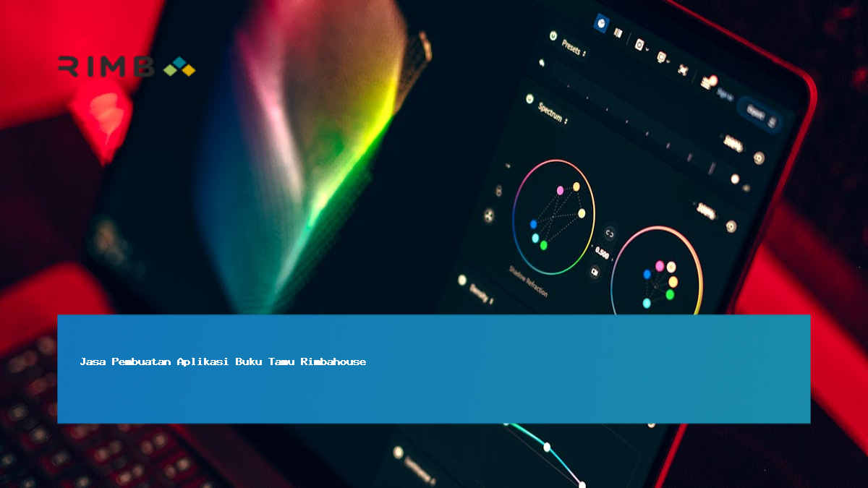Screen dimensions: 868x488
Task: Click the lock icon left of Shadow Refraction wheel
Action: [x=498, y=192]
